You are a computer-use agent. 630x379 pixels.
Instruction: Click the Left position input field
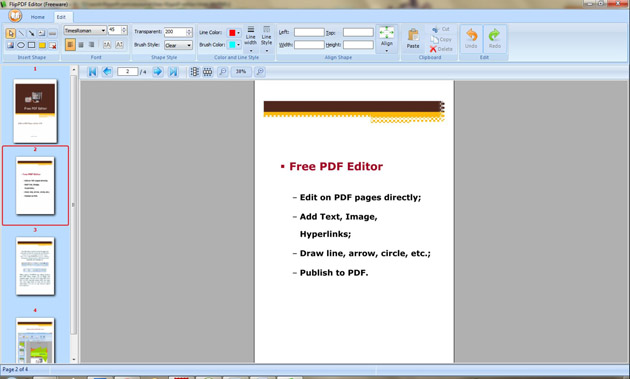click(x=309, y=32)
